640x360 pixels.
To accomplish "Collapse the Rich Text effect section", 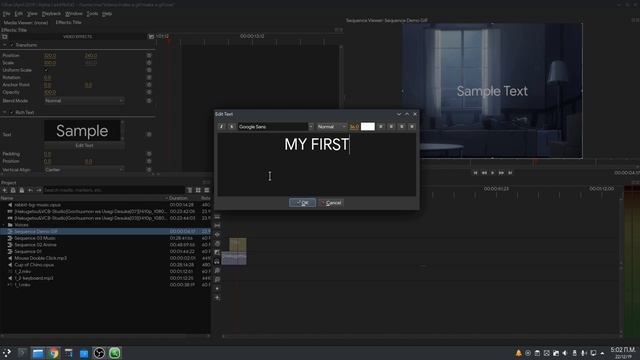I will pos(4,112).
